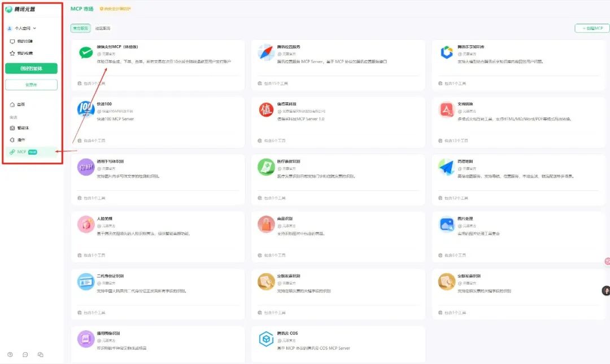The height and width of the screenshot is (364, 610).
Task: Click the 高德地图 paper-plane icon
Action: point(447,167)
